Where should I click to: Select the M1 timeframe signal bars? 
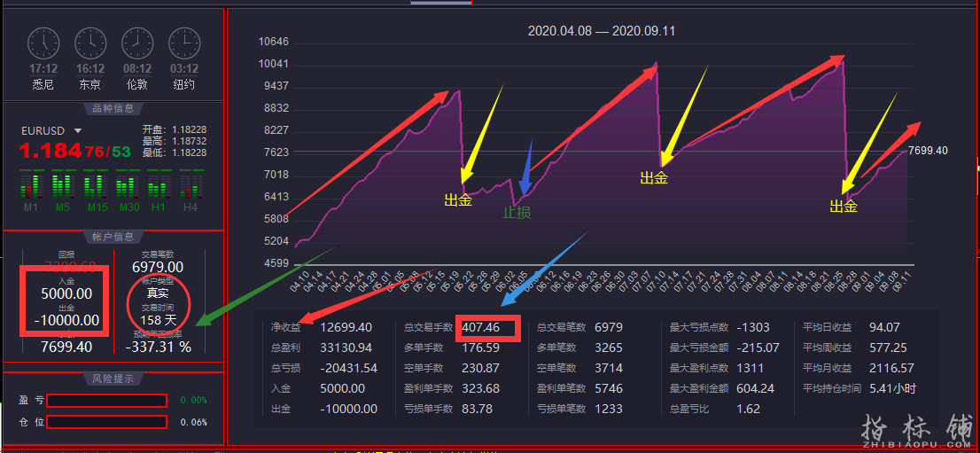29,184
